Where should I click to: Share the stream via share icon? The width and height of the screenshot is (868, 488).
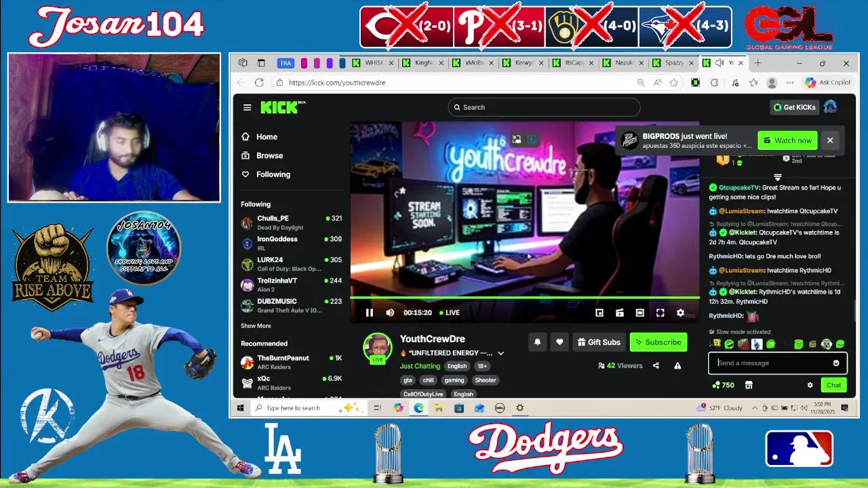656,365
